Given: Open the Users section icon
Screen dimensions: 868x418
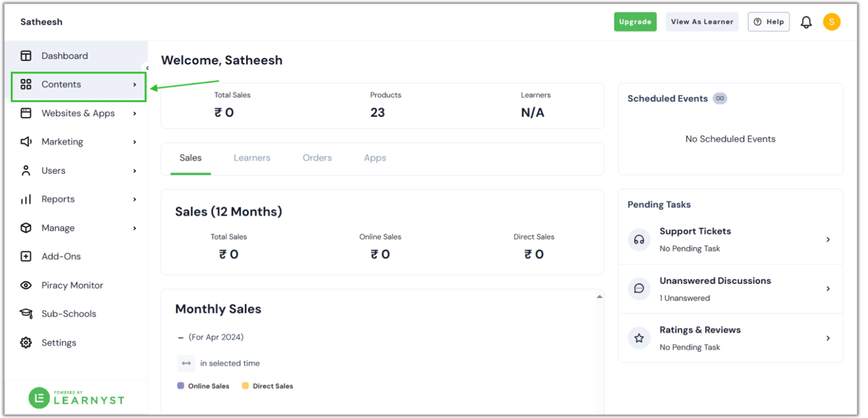Looking at the screenshot, I should 26,170.
